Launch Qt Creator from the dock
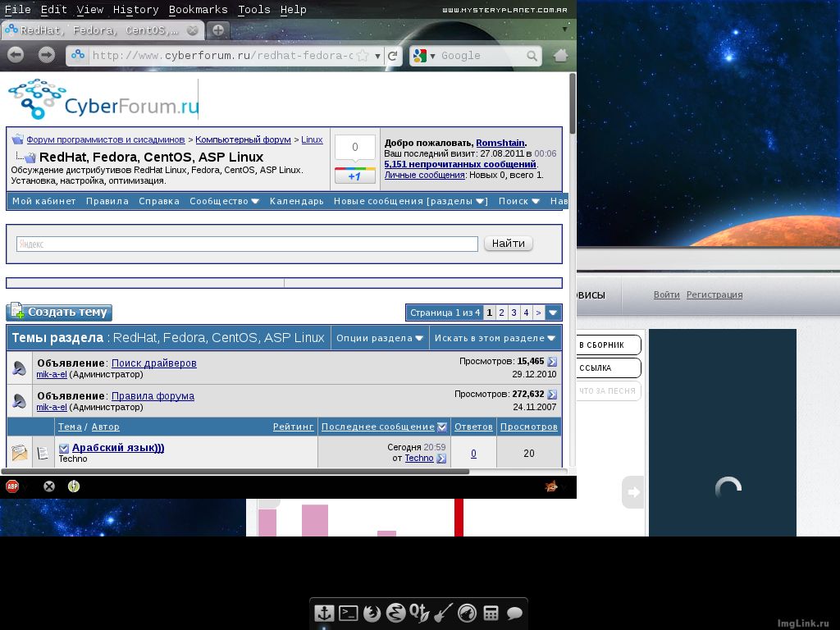The image size is (840, 630). [419, 613]
